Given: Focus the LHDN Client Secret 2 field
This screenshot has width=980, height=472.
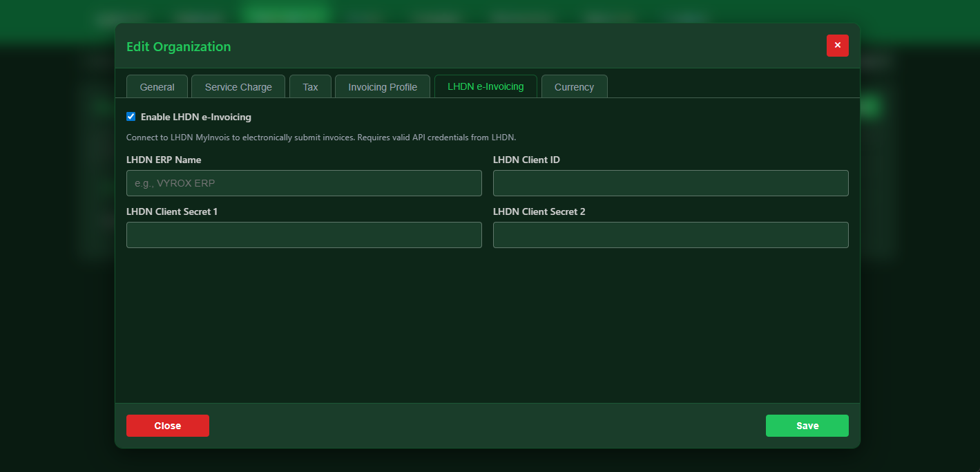Looking at the screenshot, I should coord(670,234).
